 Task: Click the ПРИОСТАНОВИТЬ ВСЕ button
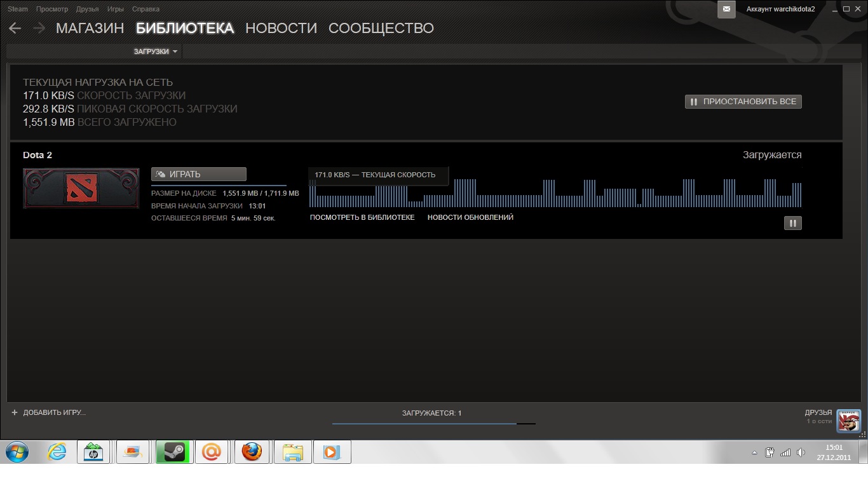[x=743, y=102]
